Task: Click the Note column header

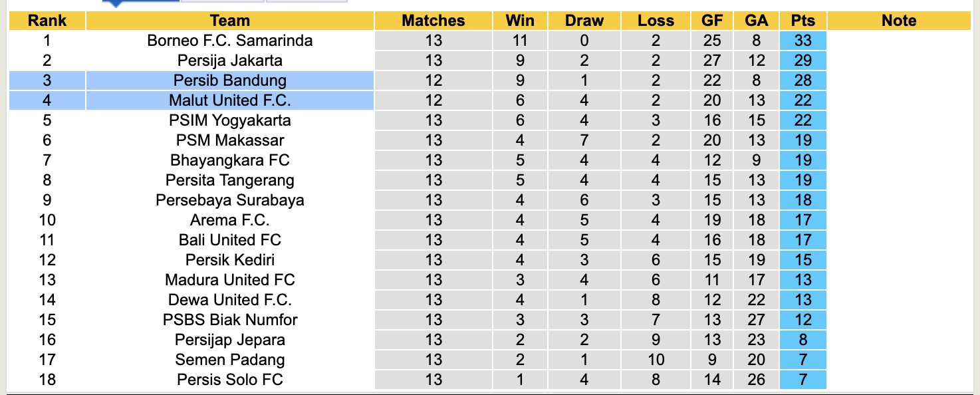Action: (x=899, y=21)
